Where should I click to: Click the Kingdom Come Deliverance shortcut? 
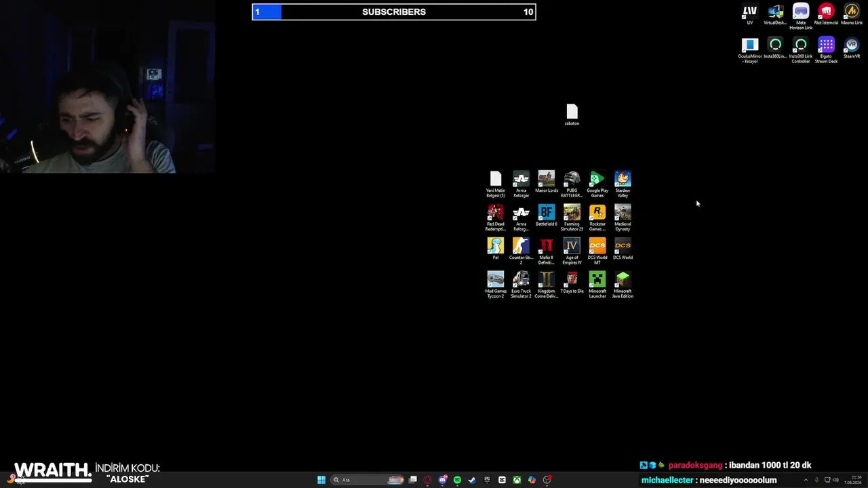coord(547,285)
